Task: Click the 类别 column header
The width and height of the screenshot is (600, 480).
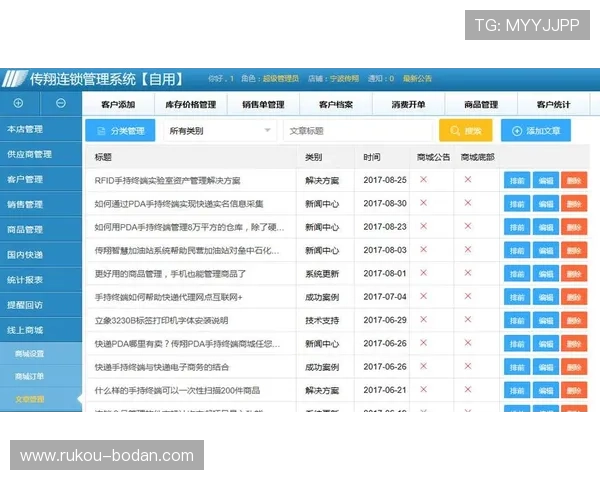Action: point(313,157)
